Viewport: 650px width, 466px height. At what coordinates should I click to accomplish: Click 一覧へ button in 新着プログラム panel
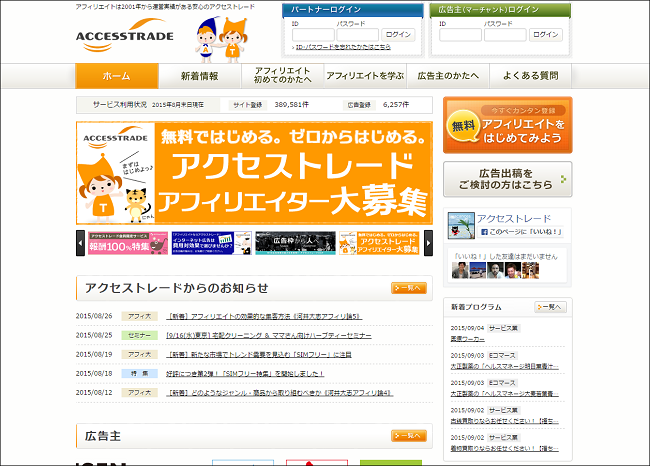(x=551, y=307)
